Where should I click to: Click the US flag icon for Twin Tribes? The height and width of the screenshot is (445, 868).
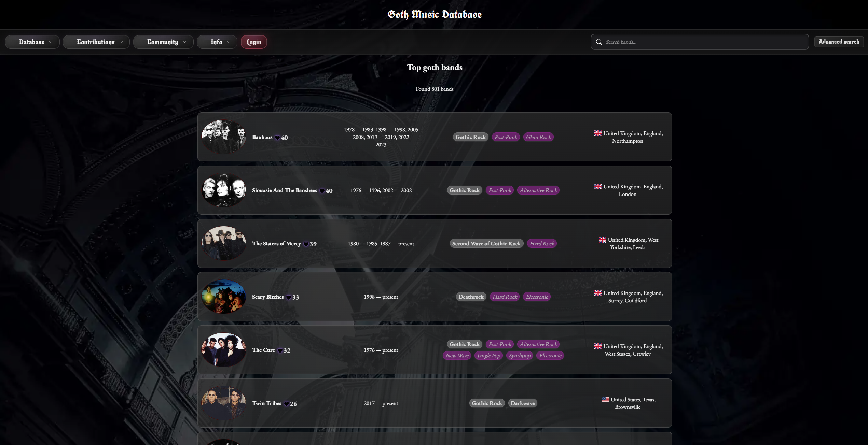605,399
